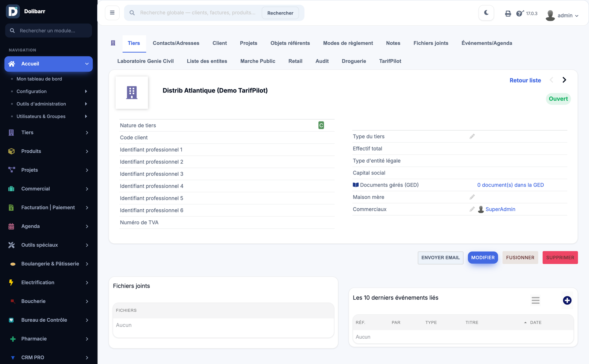Open the Marche Public sub-tab
Image resolution: width=589 pixels, height=364 pixels.
click(x=258, y=61)
